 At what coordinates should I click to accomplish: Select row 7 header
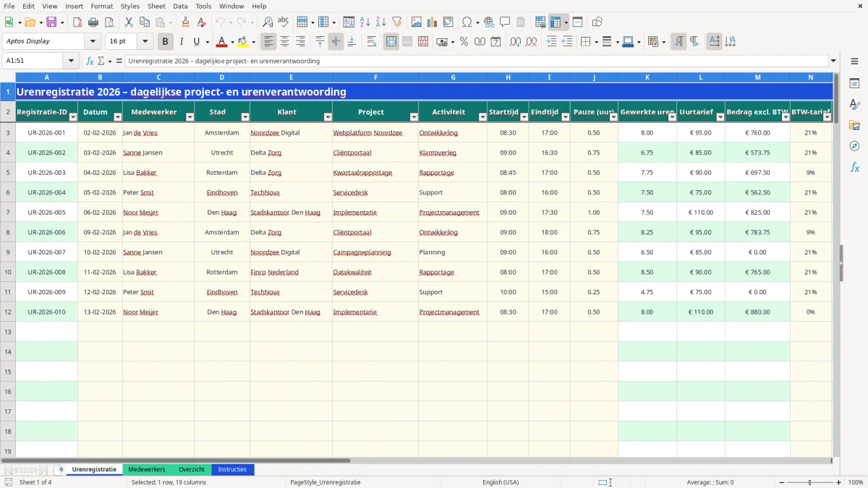(8, 213)
